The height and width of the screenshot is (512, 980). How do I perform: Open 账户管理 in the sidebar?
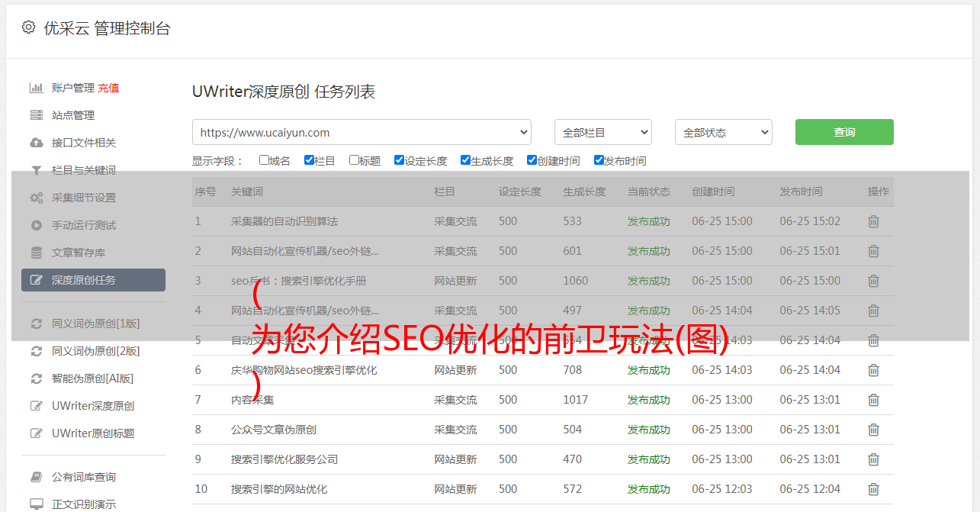pos(73,88)
